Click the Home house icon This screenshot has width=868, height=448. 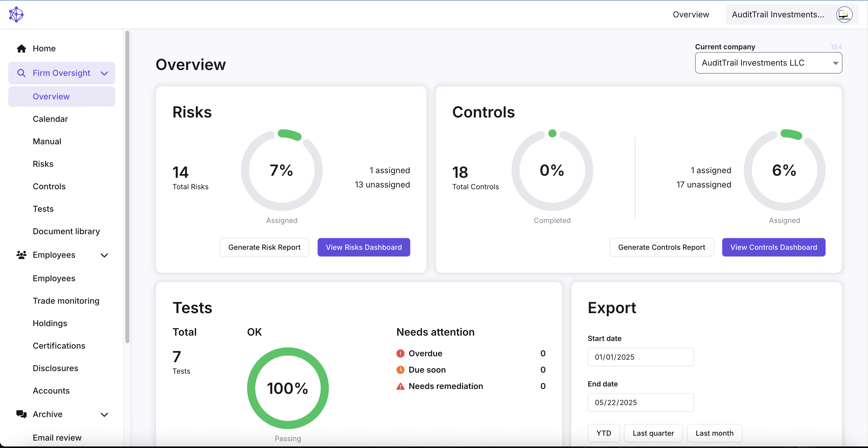point(21,49)
